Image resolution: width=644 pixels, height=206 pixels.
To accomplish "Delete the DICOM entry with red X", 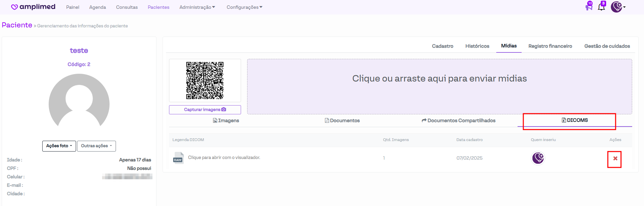I will coord(615,158).
